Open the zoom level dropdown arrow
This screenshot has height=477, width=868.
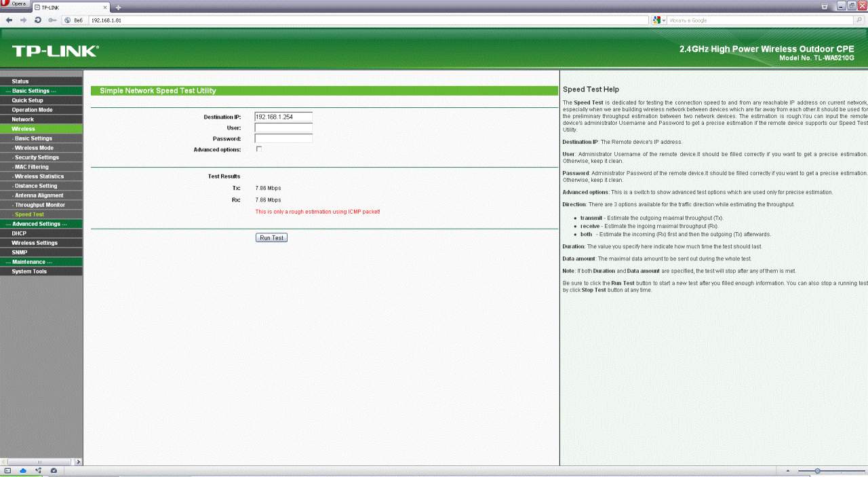pyautogui.click(x=787, y=471)
